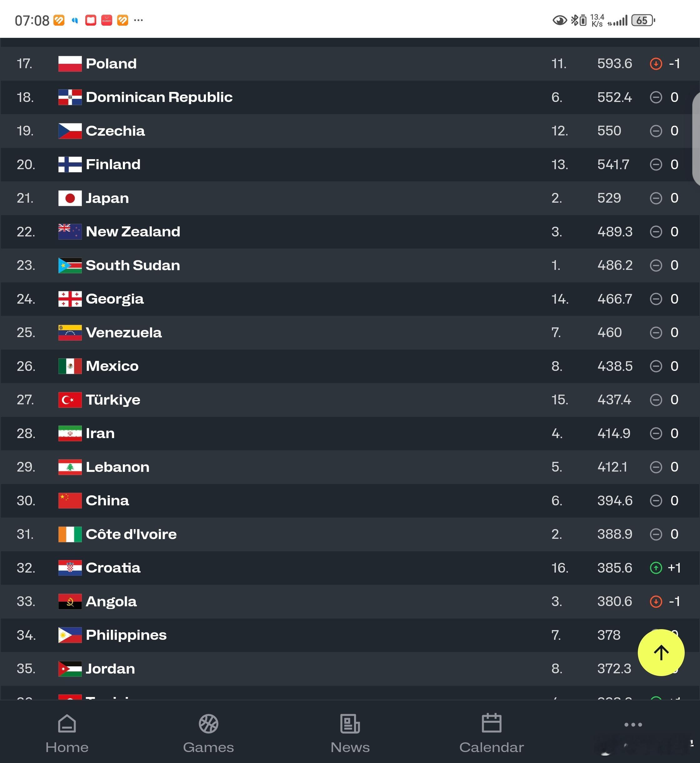Open the Calendar tab
The width and height of the screenshot is (700, 763).
point(491,734)
